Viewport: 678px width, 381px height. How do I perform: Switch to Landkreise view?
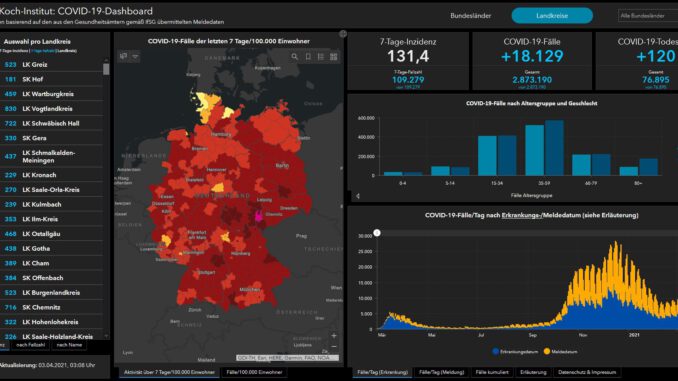click(x=552, y=16)
